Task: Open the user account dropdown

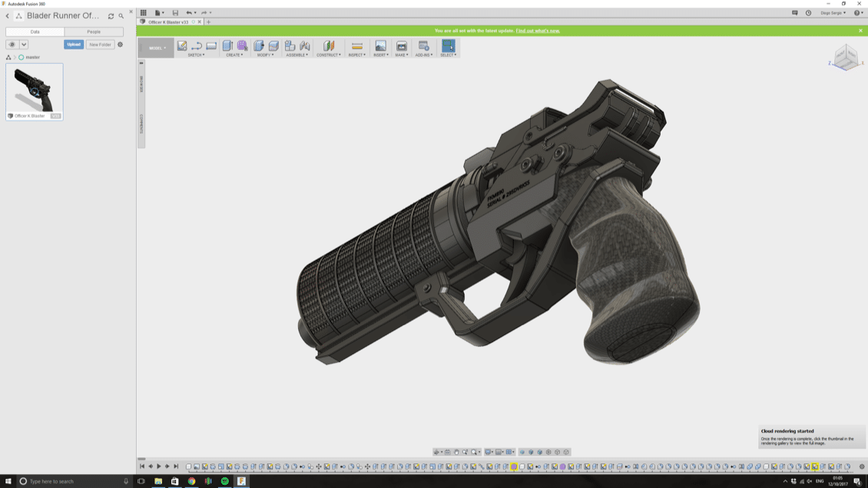Action: (x=833, y=13)
